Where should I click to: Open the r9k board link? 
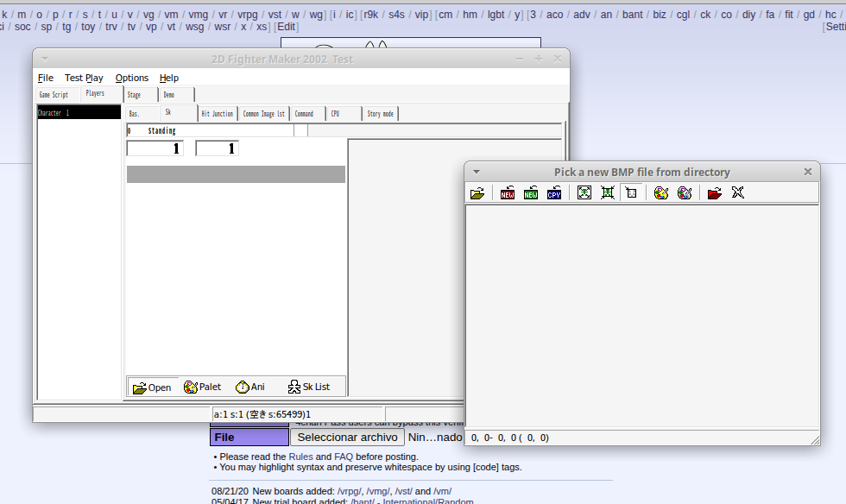click(370, 15)
